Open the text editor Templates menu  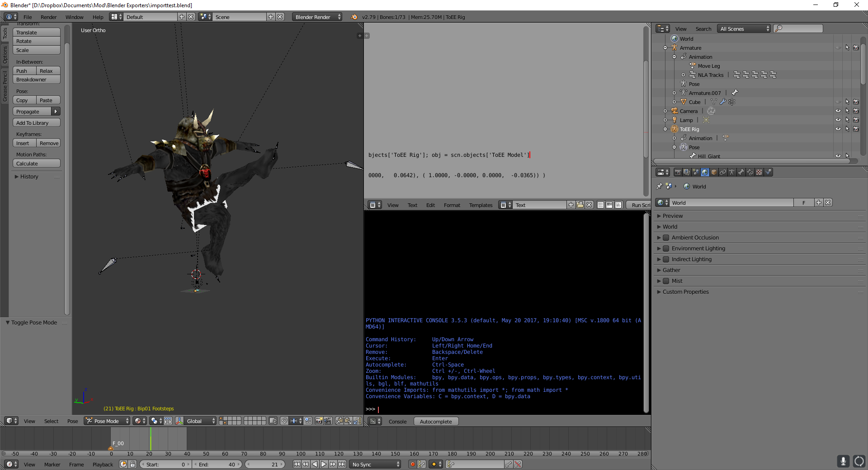481,205
